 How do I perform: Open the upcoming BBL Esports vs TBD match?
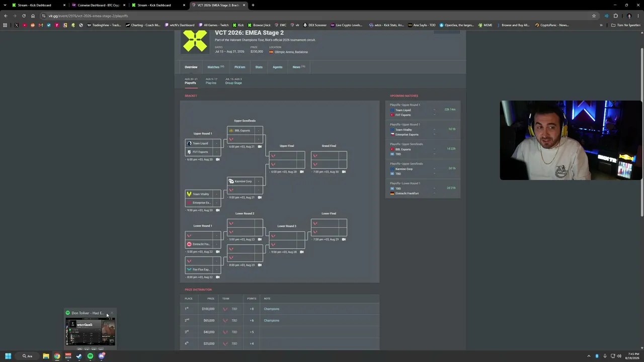(x=423, y=149)
